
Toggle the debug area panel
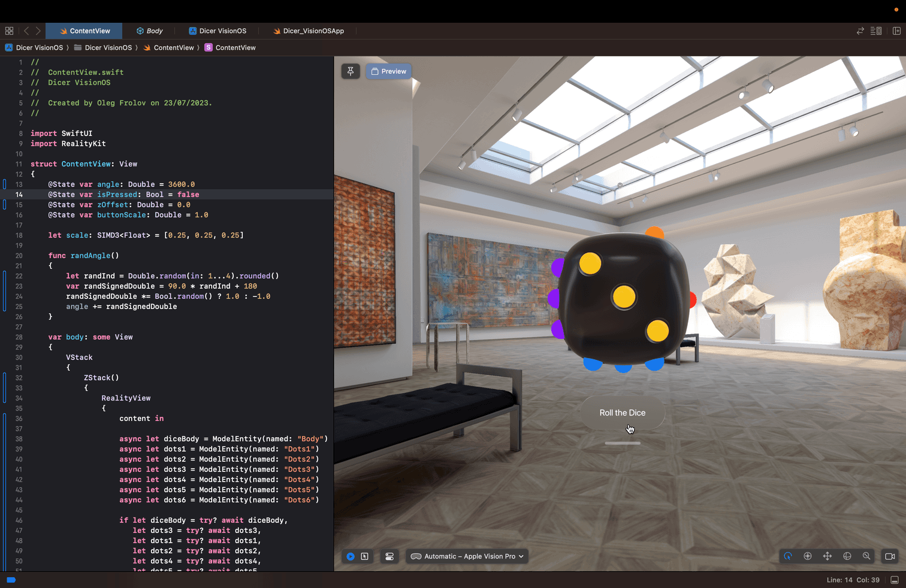tap(895, 580)
